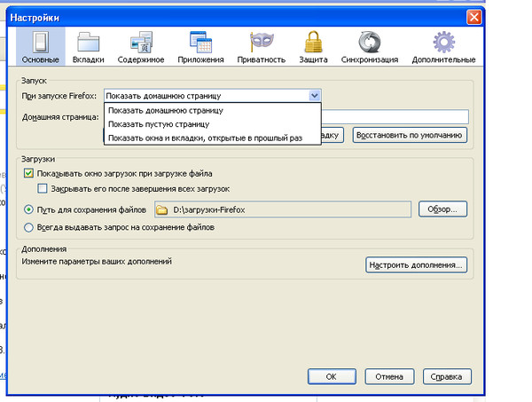The image size is (532, 402).
Task: Choose 'Показать окна и вкладки, открытые в прошлый раз'
Action: (213, 138)
